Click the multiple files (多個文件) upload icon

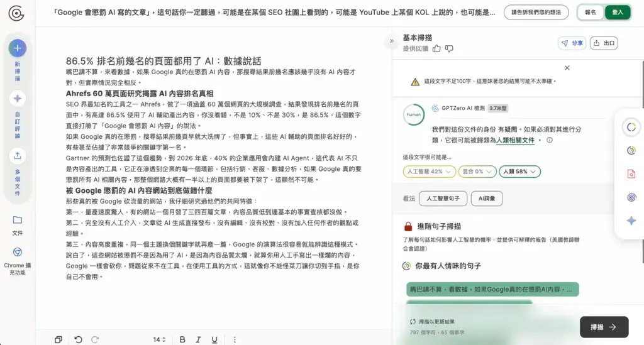(17, 155)
